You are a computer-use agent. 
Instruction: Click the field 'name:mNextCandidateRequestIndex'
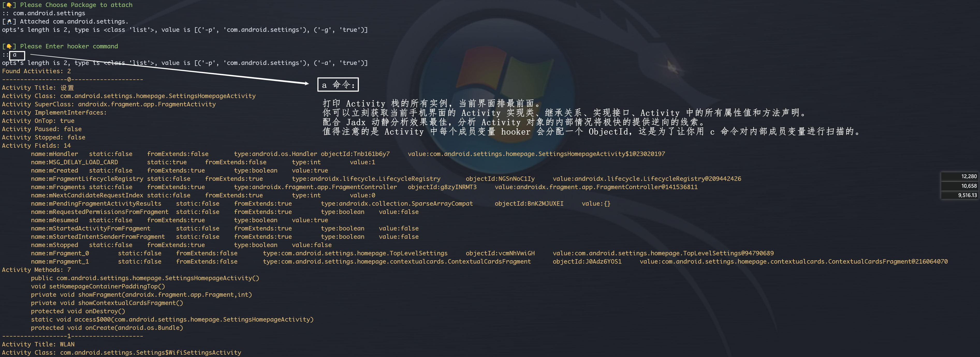[87, 195]
